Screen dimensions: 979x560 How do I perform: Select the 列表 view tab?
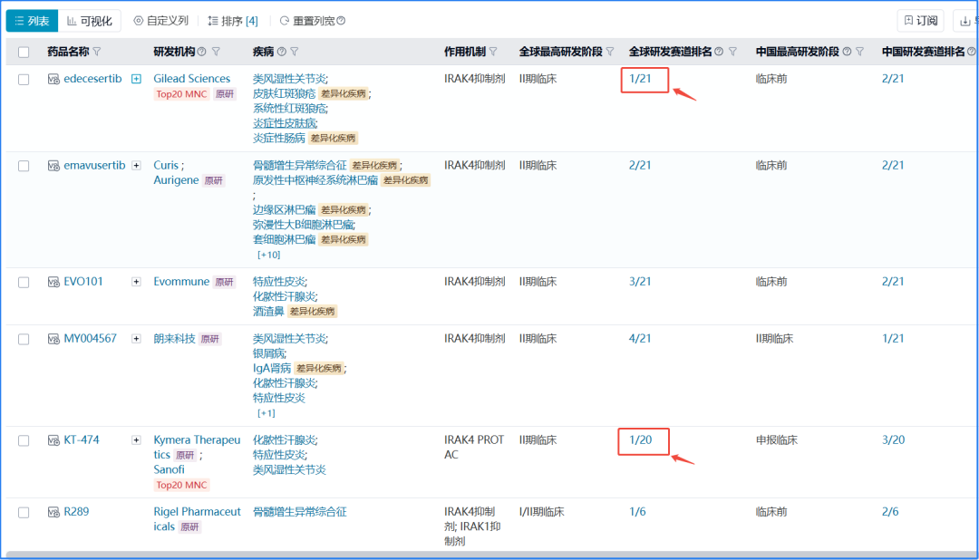point(32,21)
